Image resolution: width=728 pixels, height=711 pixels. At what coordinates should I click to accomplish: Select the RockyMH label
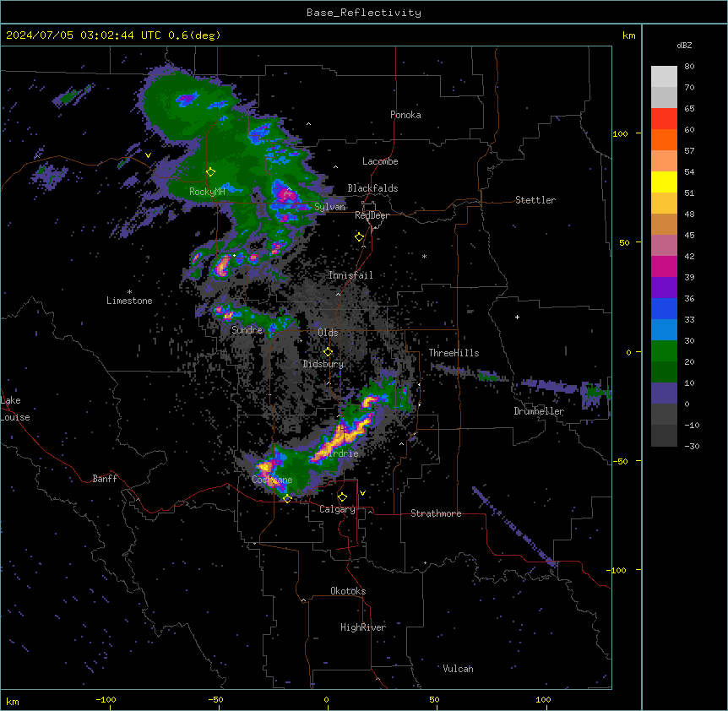(207, 191)
